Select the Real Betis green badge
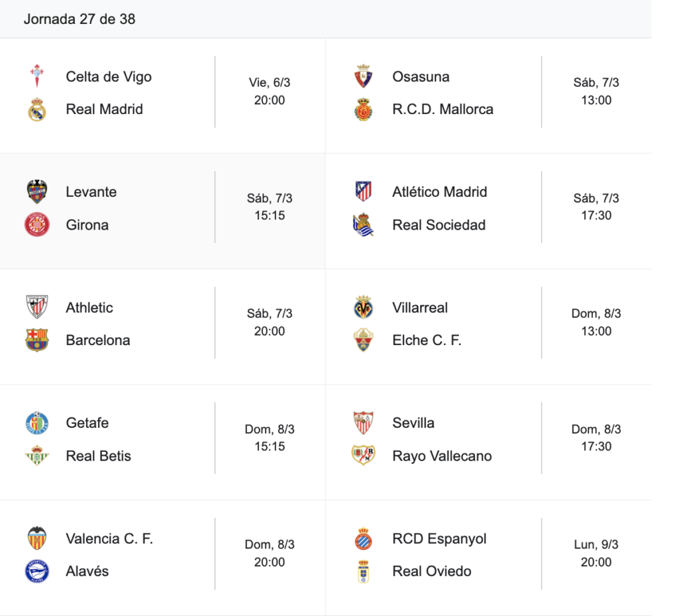The height and width of the screenshot is (616, 683). pos(37,456)
